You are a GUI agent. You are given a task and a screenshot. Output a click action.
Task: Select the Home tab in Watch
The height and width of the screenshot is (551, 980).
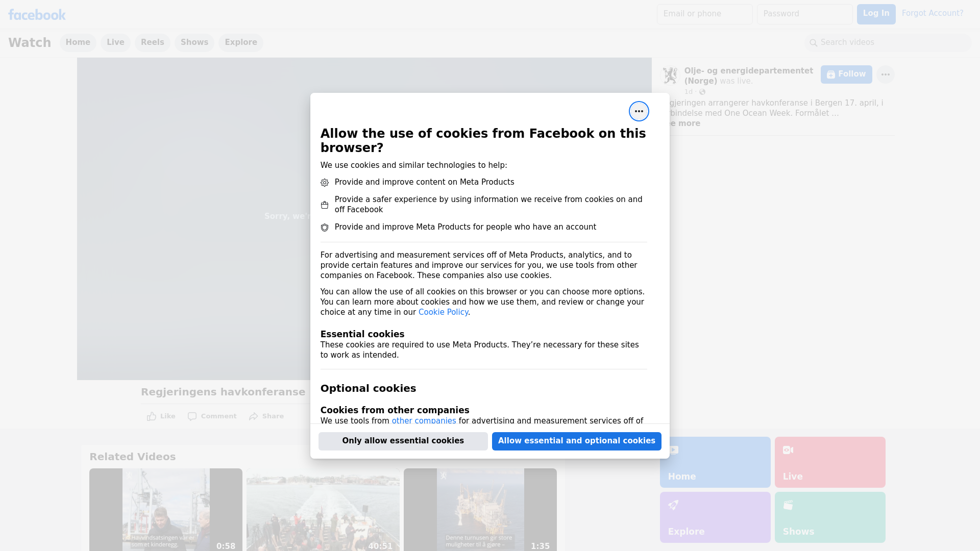pyautogui.click(x=78, y=42)
